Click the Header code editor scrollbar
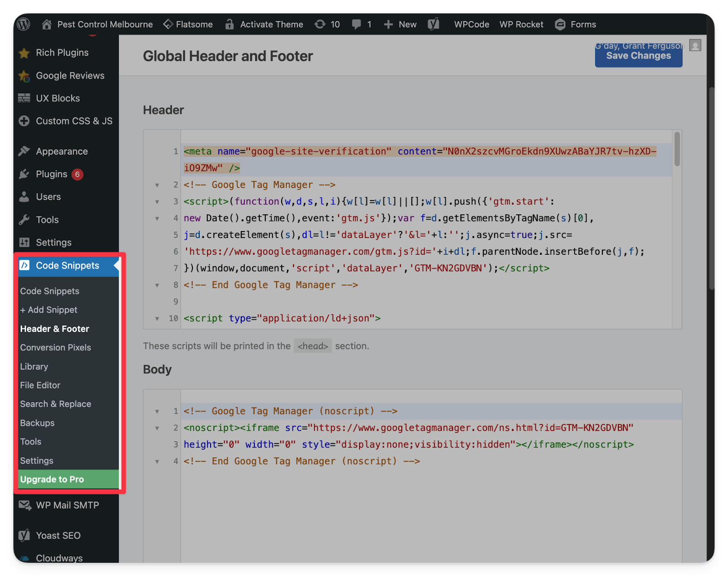This screenshot has width=728, height=576. [677, 149]
